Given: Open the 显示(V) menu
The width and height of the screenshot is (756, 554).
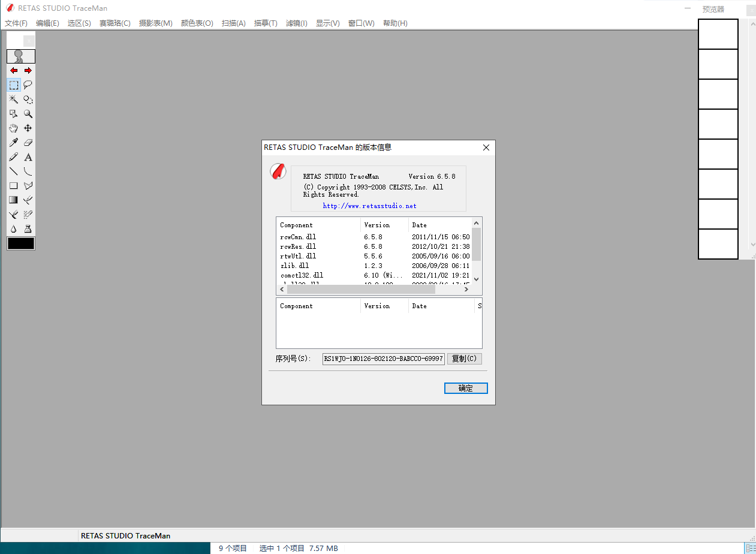Looking at the screenshot, I should [328, 23].
